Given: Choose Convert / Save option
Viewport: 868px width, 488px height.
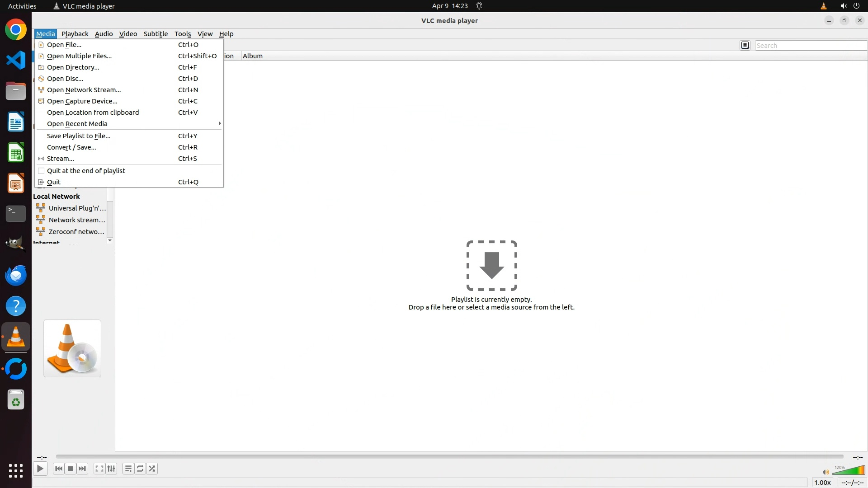Looking at the screenshot, I should click(x=71, y=147).
